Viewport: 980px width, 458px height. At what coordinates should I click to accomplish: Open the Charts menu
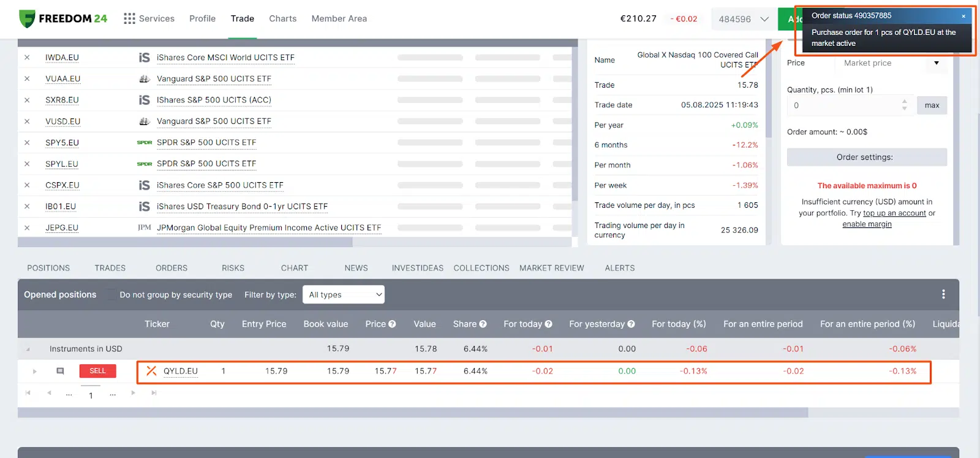pos(283,18)
